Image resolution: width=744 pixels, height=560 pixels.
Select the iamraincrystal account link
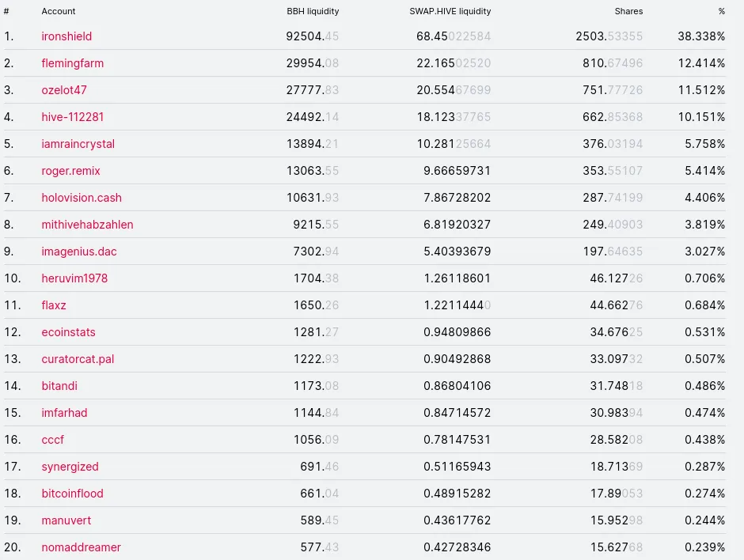click(x=78, y=144)
